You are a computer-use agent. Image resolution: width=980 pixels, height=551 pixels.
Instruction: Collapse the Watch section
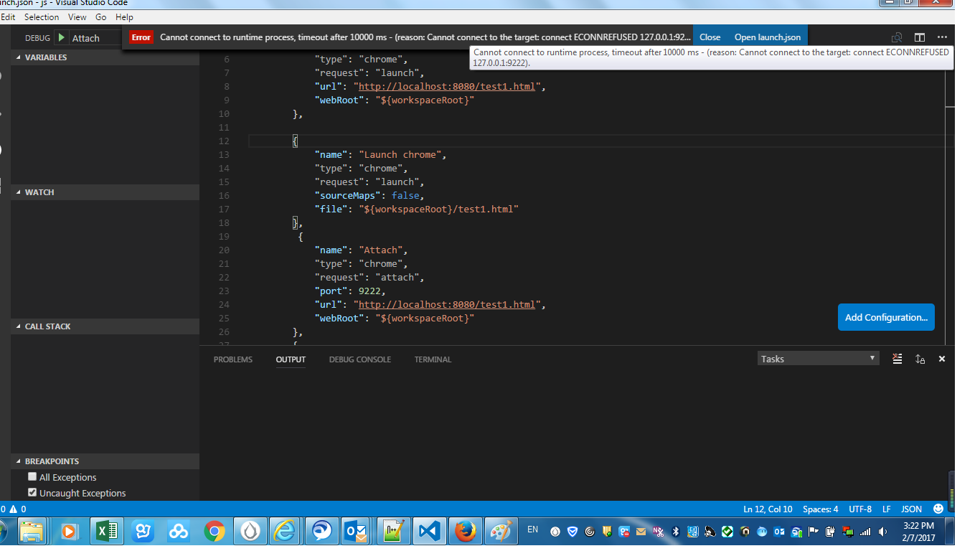[105, 192]
